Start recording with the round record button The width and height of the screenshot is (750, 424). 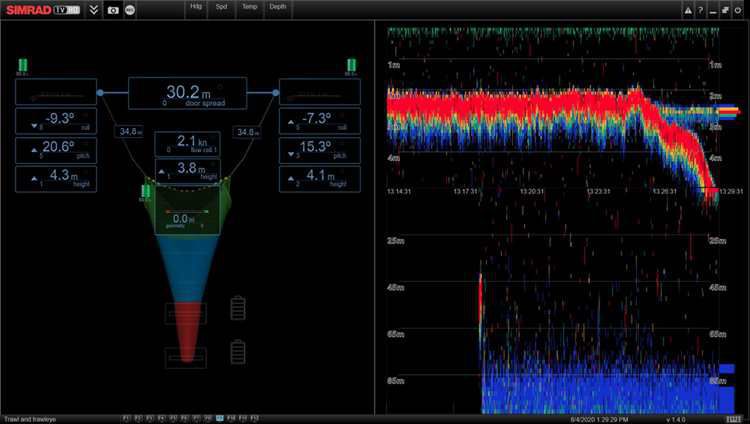pyautogui.click(x=130, y=10)
